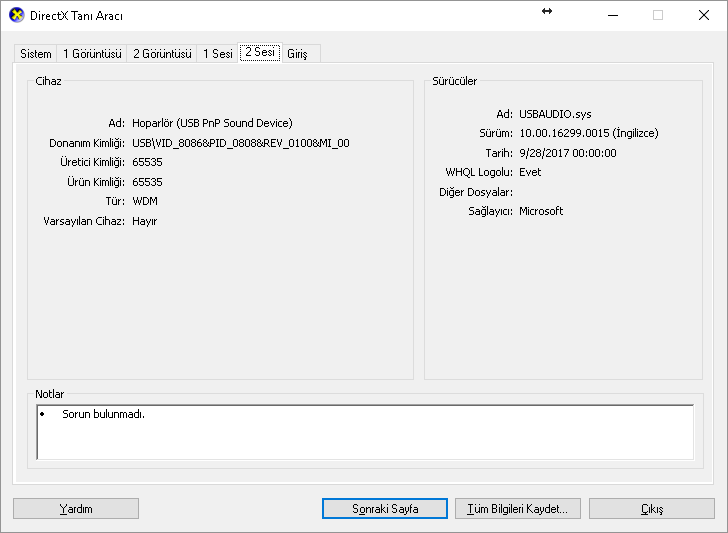Exit using the Çıkış button
This screenshot has height=533, width=728.
pos(651,508)
